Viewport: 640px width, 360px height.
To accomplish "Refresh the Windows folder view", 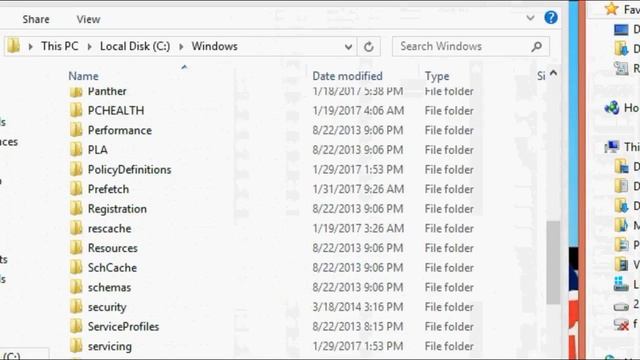I will point(369,47).
